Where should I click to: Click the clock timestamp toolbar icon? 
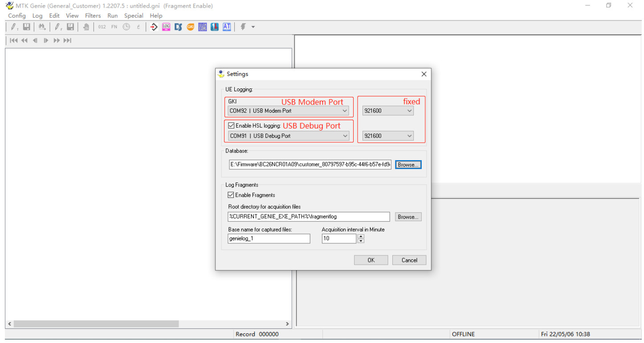[126, 27]
